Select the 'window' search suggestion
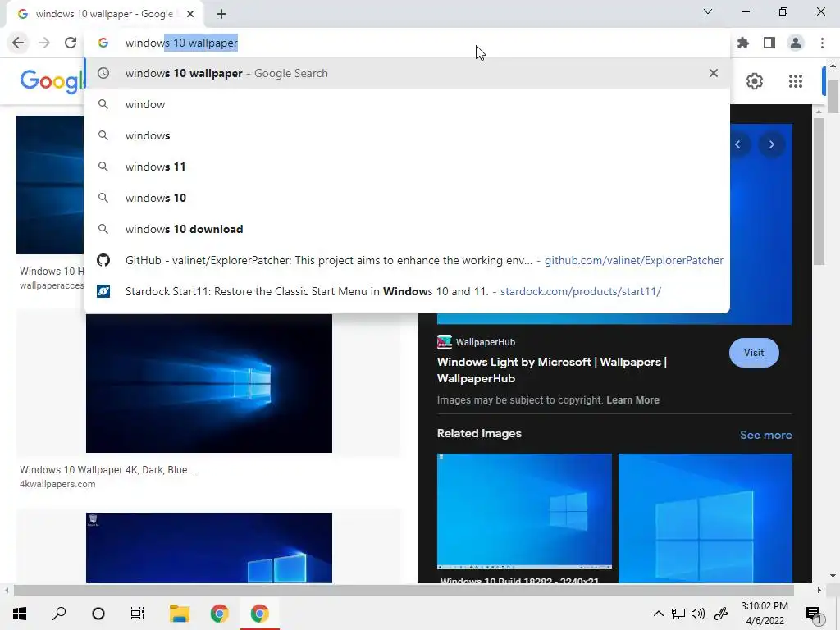Image resolution: width=840 pixels, height=630 pixels. point(407,104)
